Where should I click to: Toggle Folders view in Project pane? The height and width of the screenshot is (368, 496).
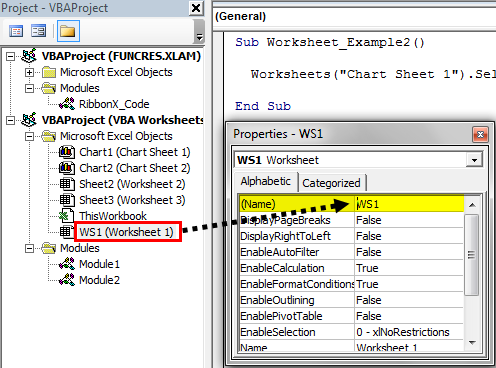68,31
